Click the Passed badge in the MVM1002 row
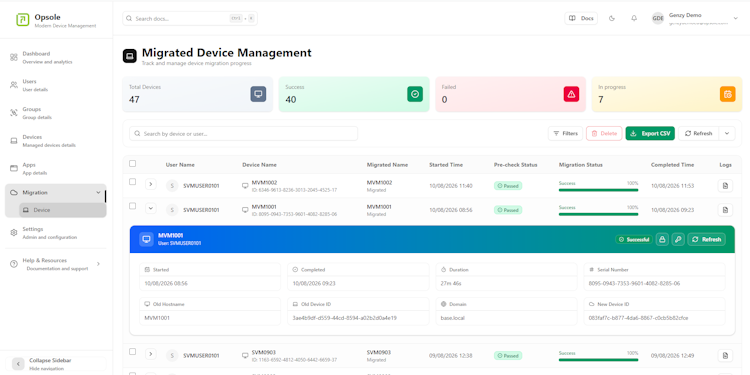Image resolution: width=750 pixels, height=375 pixels. tap(508, 186)
